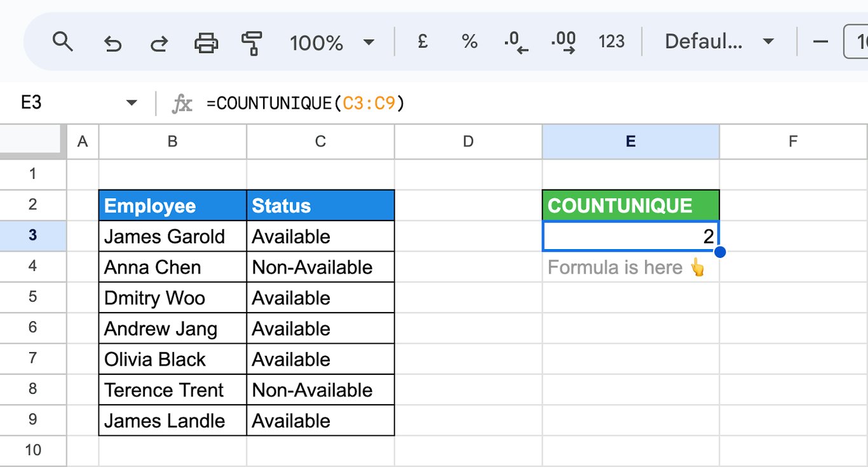Select column F header
The image size is (868, 467).
point(793,142)
